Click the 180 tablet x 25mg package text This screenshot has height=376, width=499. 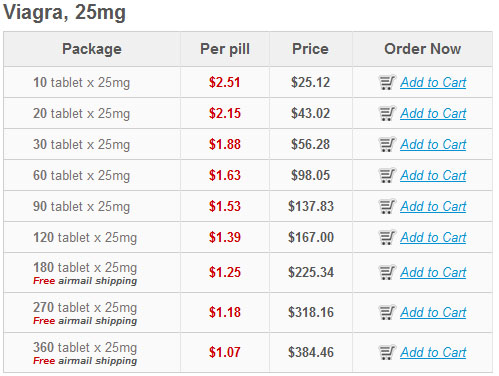point(85,267)
